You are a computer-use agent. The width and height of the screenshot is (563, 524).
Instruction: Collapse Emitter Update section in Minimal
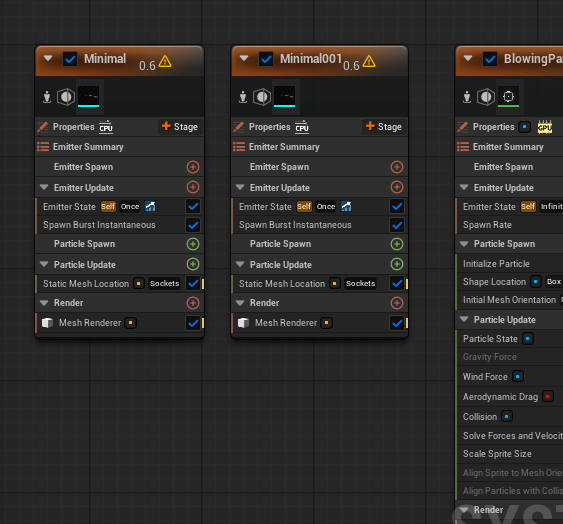(x=44, y=187)
